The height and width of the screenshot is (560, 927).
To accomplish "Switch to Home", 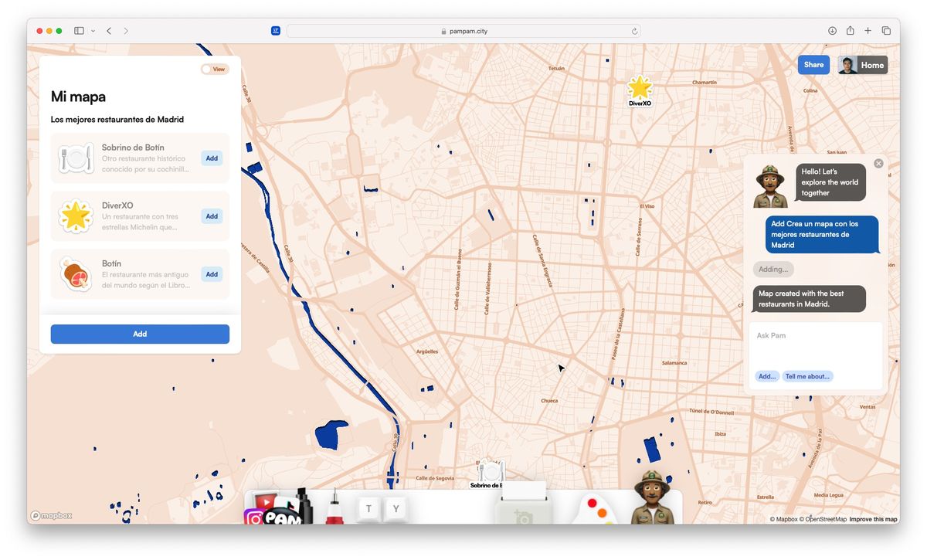I will (871, 65).
